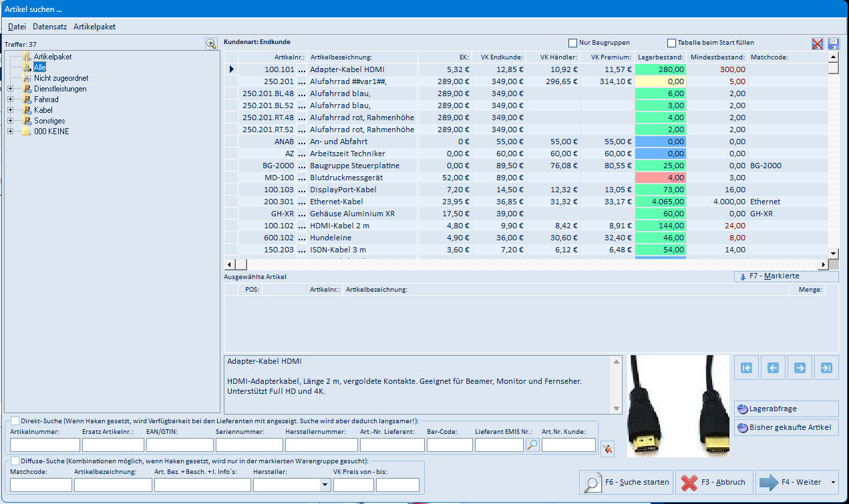Click the Matchcode search field

pyautogui.click(x=41, y=485)
